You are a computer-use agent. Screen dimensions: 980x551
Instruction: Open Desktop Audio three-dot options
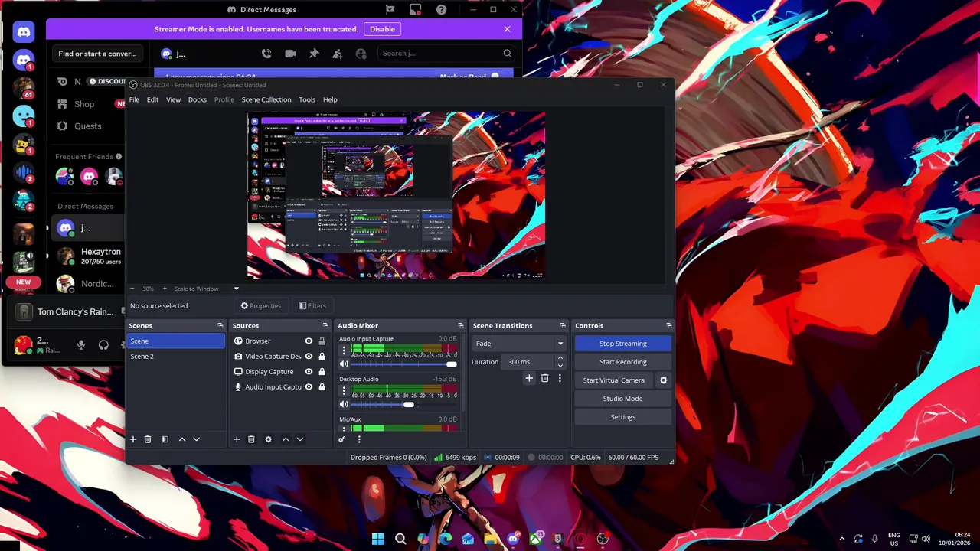pos(344,391)
